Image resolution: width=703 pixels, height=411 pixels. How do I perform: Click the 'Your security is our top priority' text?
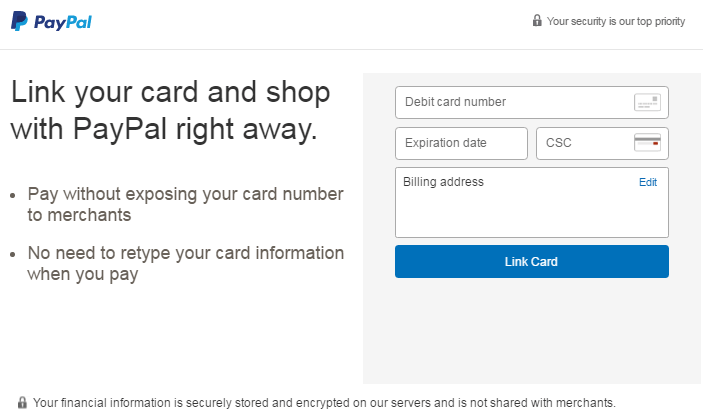[x=616, y=21]
